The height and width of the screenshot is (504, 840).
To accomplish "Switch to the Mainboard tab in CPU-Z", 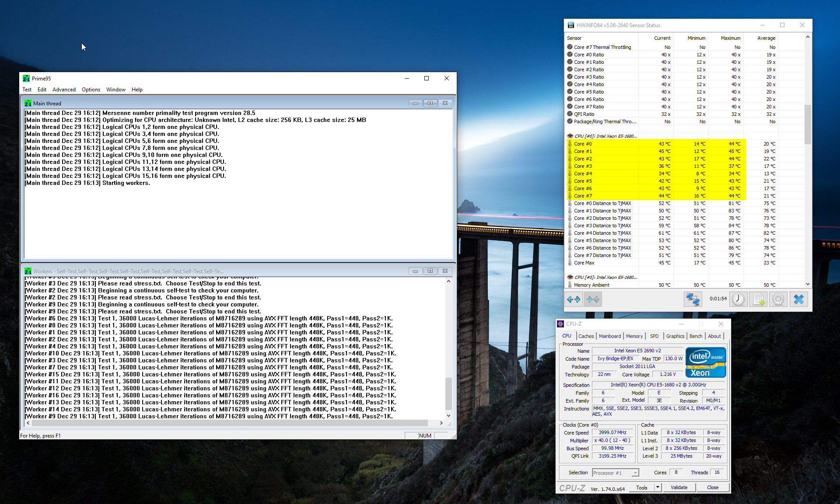I will (609, 336).
